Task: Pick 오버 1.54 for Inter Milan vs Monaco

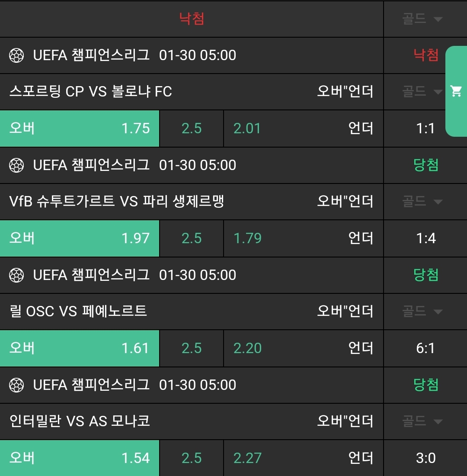Action: [80, 458]
